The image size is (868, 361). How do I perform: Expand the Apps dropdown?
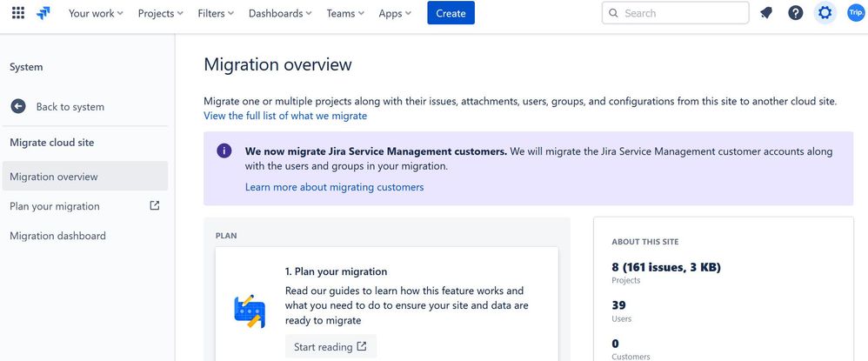(x=395, y=13)
